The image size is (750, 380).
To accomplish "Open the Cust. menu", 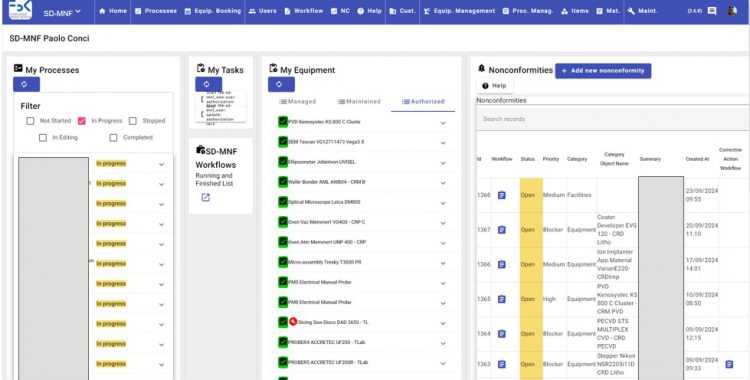I will [x=402, y=11].
